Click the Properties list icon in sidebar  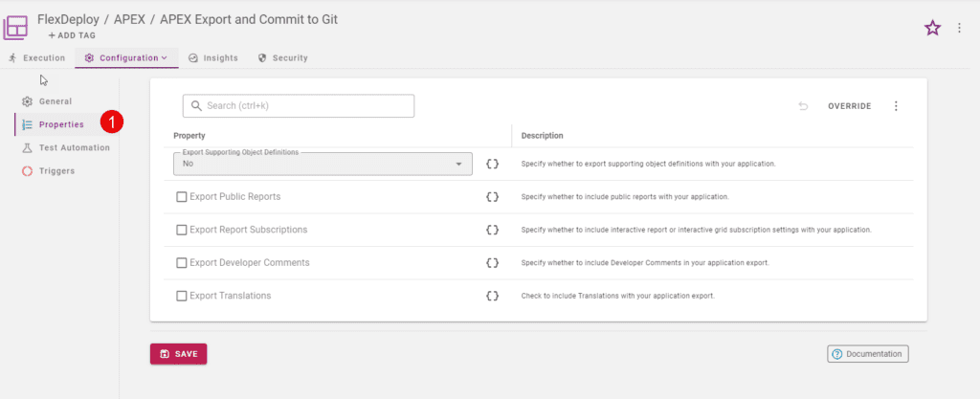[x=28, y=125]
